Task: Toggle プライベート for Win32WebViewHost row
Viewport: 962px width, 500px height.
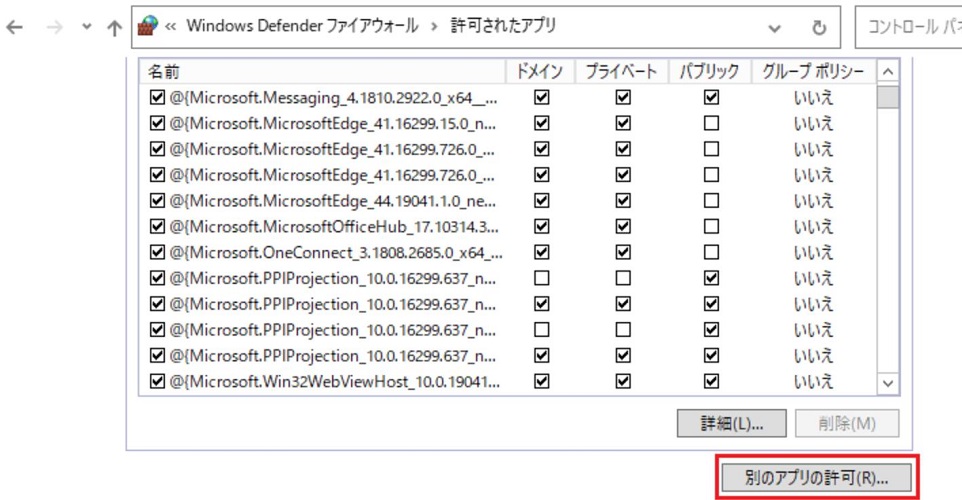Action: (x=623, y=381)
